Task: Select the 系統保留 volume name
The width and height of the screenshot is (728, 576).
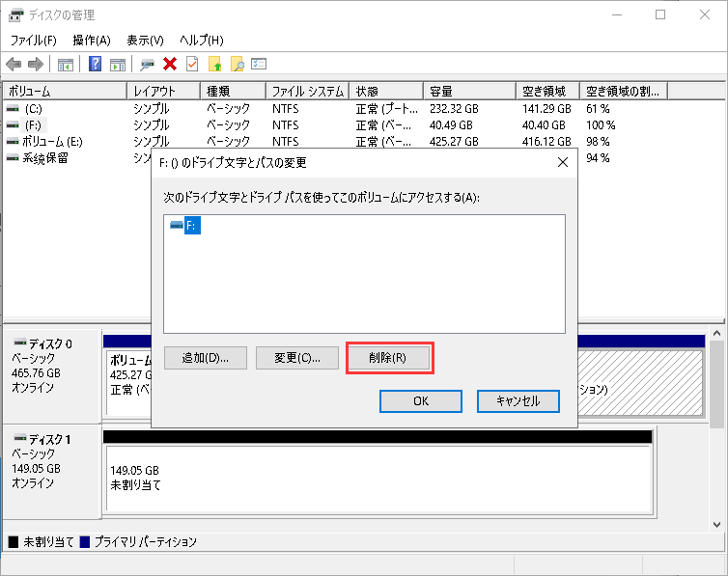Action: pyautogui.click(x=45, y=158)
